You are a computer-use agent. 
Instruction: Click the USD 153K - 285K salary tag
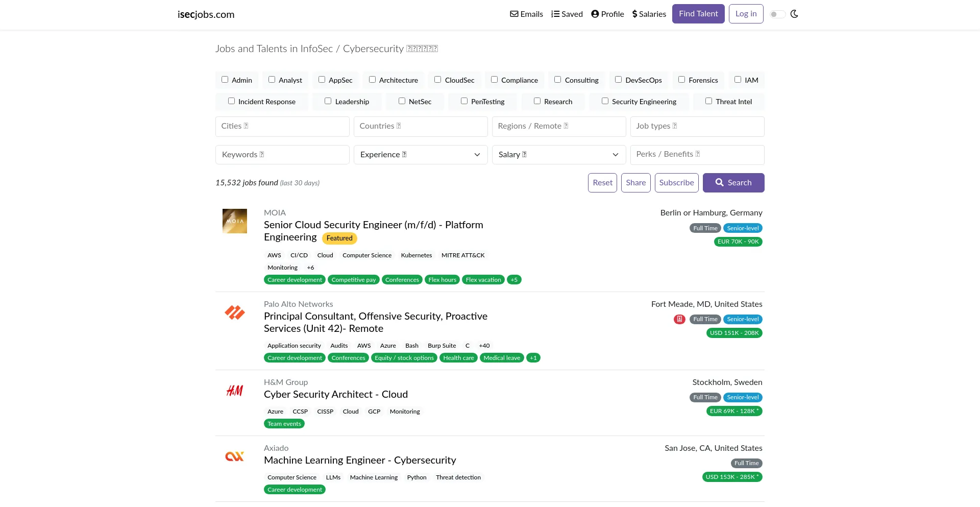click(x=732, y=477)
